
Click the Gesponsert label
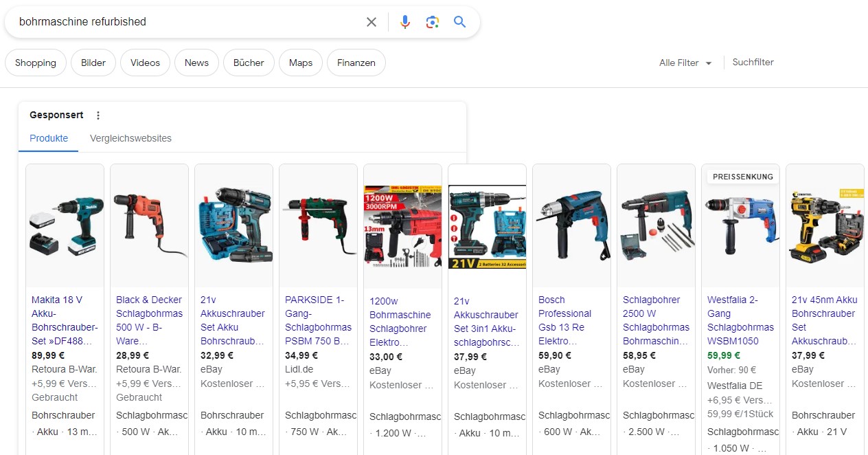(x=56, y=115)
